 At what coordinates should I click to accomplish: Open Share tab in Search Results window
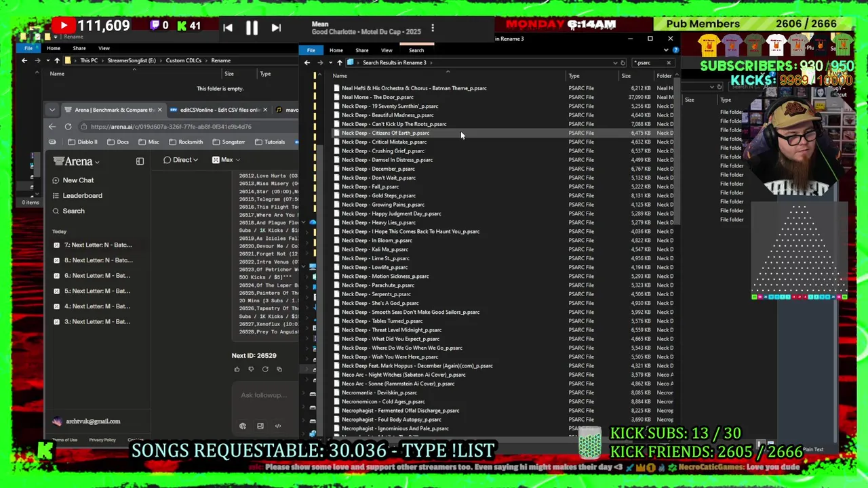pyautogui.click(x=361, y=50)
